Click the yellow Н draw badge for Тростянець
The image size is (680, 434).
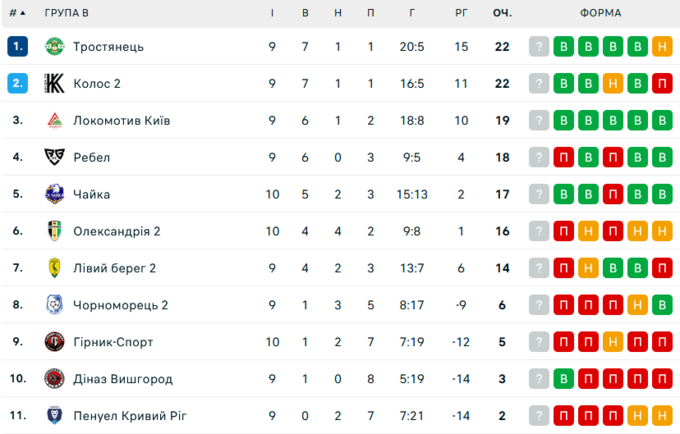coord(661,47)
